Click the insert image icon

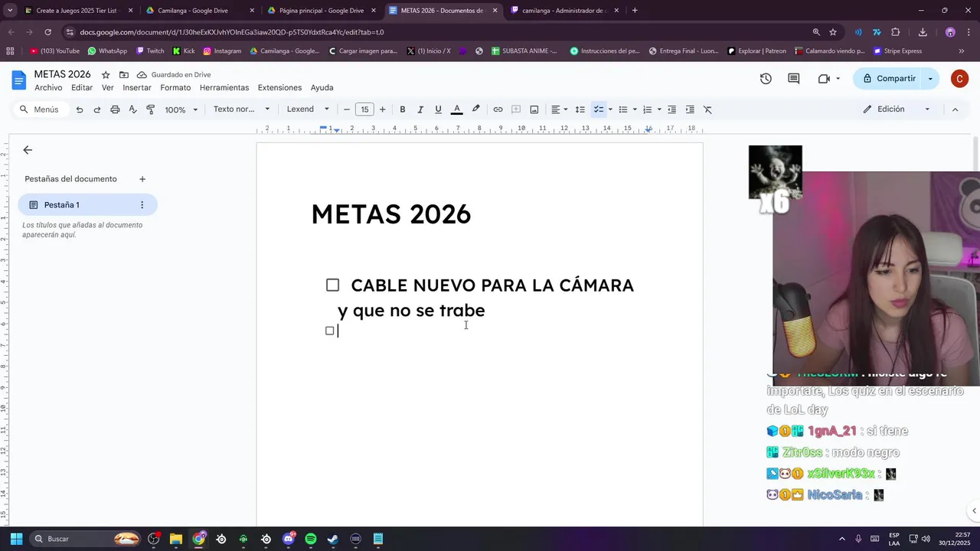534,109
